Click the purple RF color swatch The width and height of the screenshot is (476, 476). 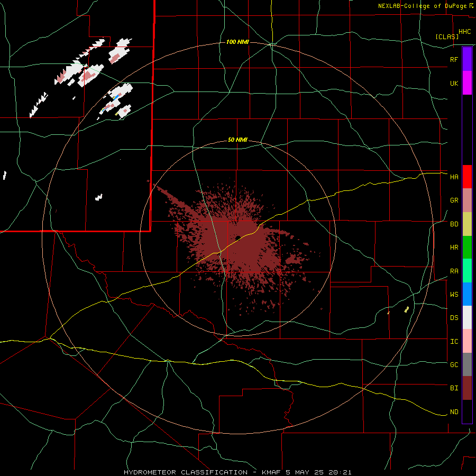(x=467, y=59)
